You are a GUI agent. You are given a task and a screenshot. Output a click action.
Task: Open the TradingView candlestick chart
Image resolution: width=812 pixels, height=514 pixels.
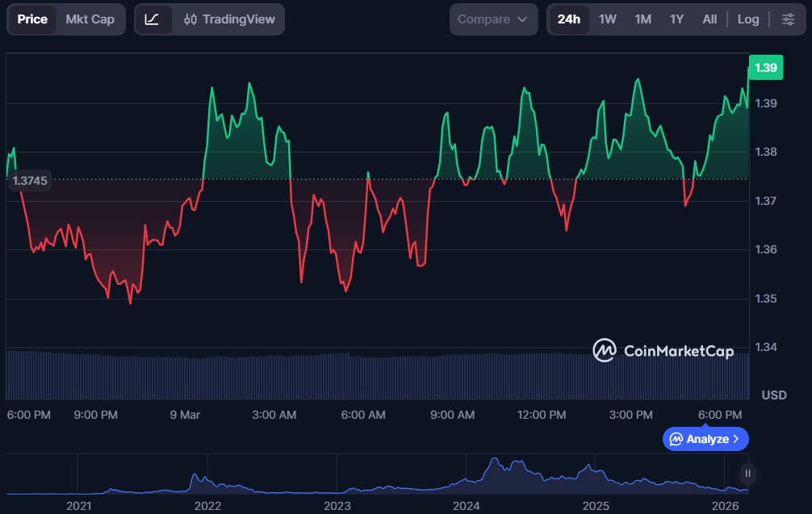[229, 19]
